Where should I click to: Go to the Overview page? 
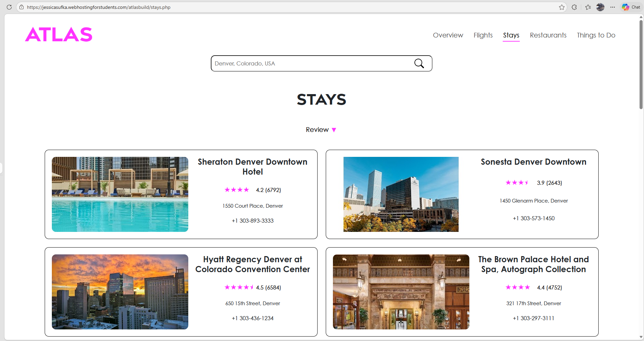[x=448, y=35]
